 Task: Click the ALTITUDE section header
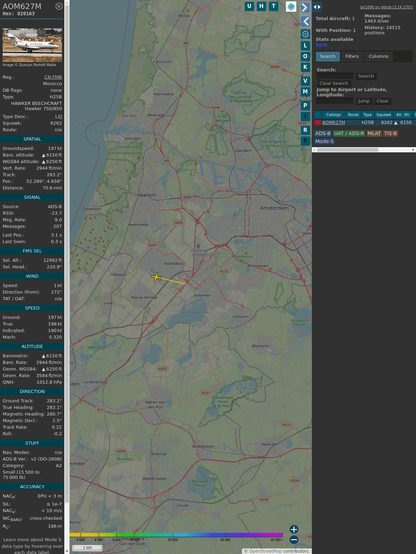(32, 347)
